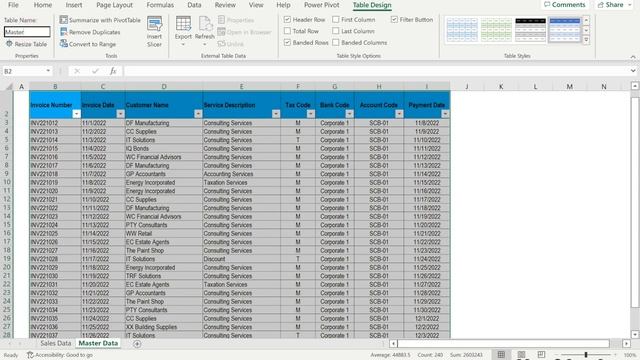Open the File menu
The width and height of the screenshot is (640, 360).
[x=13, y=5]
